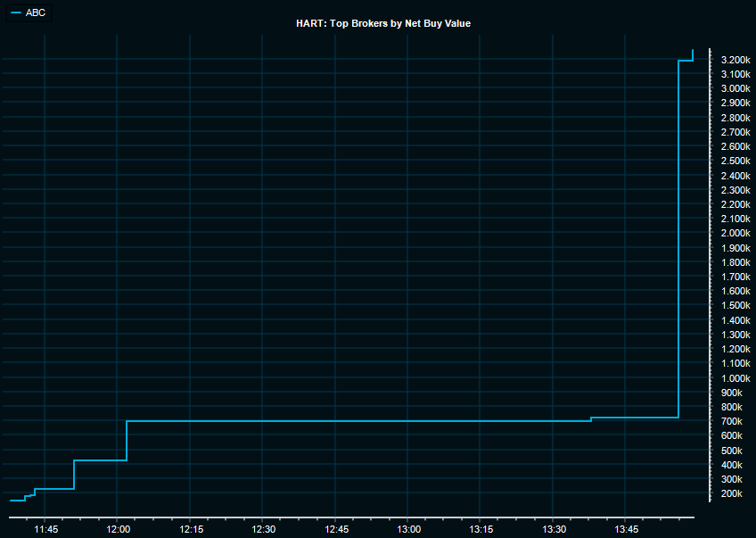The width and height of the screenshot is (756, 538).
Task: Click the 11:45 time axis label
Action: tap(46, 529)
